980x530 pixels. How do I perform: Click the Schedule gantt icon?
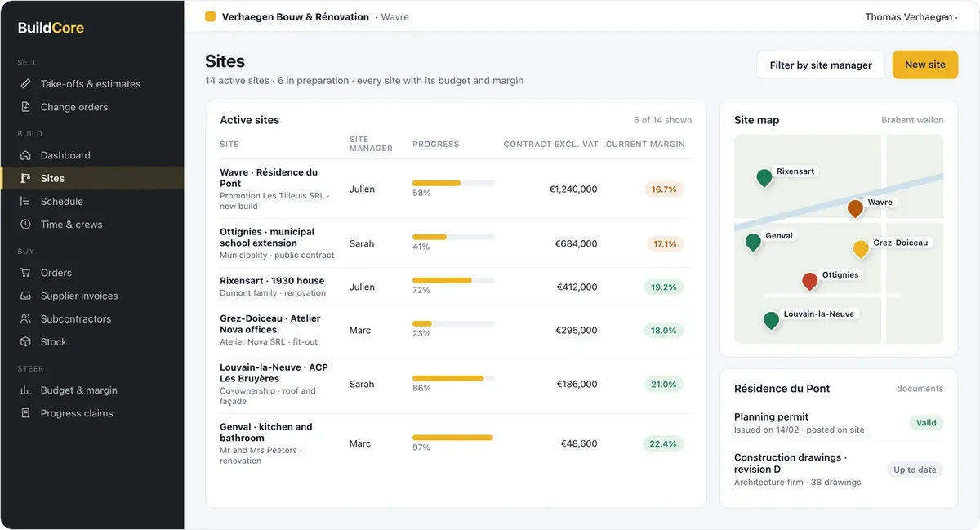(25, 201)
